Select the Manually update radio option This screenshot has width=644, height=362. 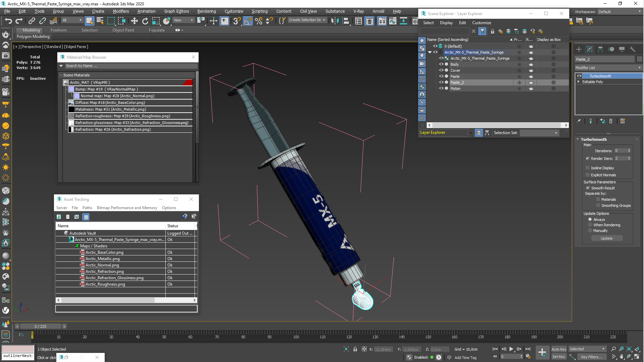pyautogui.click(x=590, y=231)
